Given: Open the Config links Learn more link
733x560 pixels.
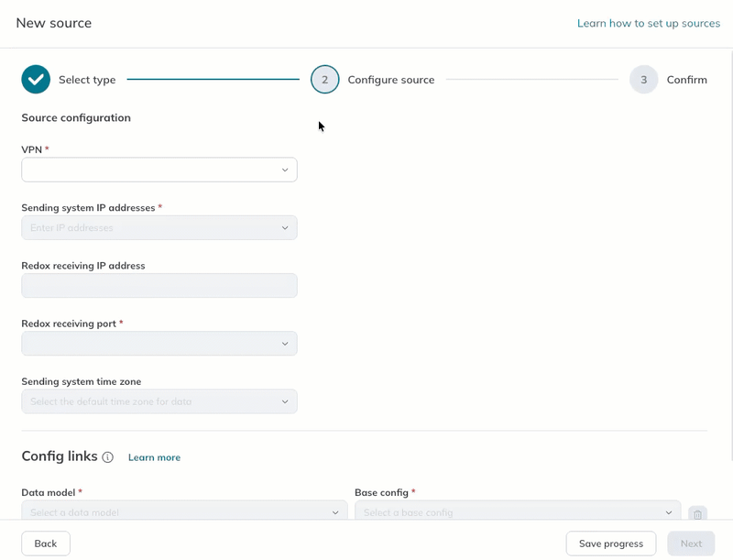Looking at the screenshot, I should click(x=154, y=457).
